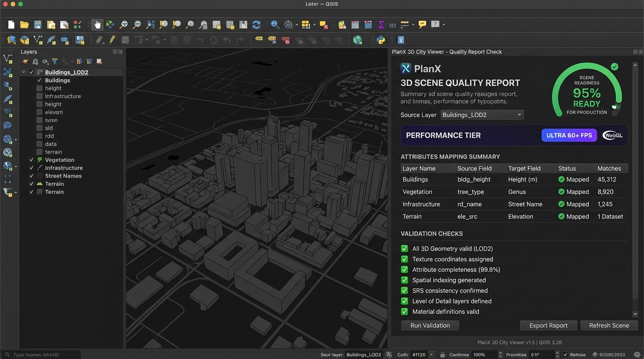This screenshot has height=359, width=644.
Task: Click the Type to locate search field
Action: [x=41, y=355]
